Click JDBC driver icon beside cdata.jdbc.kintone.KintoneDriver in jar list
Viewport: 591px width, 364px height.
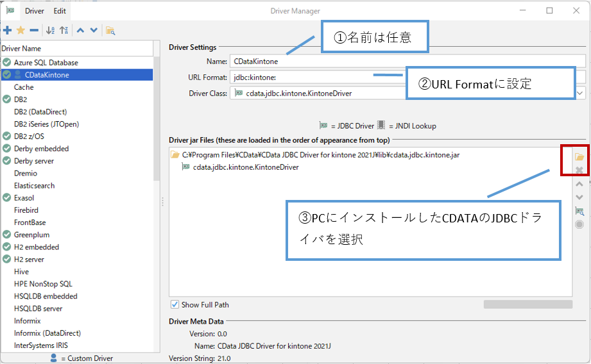[x=186, y=167]
